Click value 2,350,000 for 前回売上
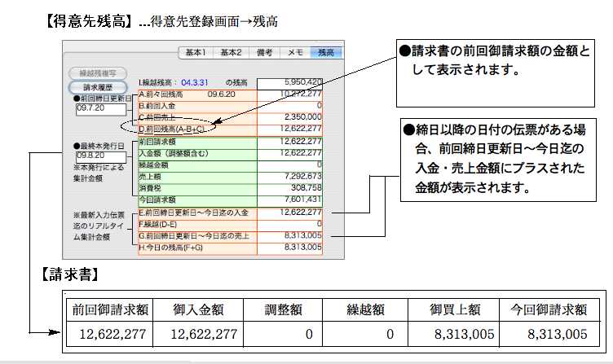The height and width of the screenshot is (364, 613). (x=289, y=117)
